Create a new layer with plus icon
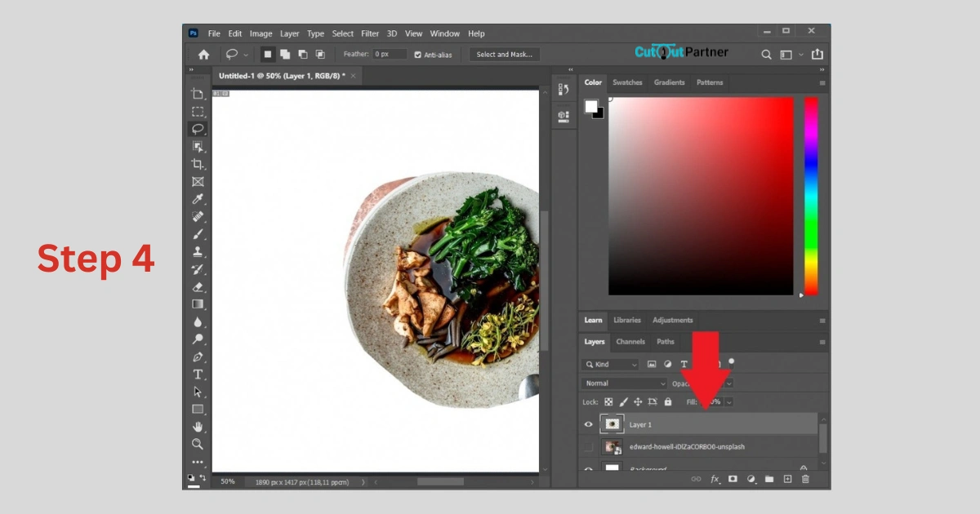Viewport: 980px width, 514px height. click(x=787, y=479)
